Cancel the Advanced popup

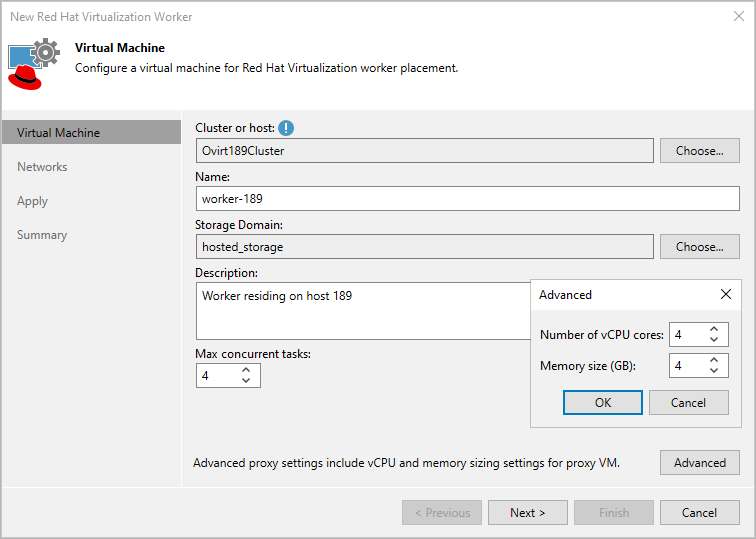(688, 403)
